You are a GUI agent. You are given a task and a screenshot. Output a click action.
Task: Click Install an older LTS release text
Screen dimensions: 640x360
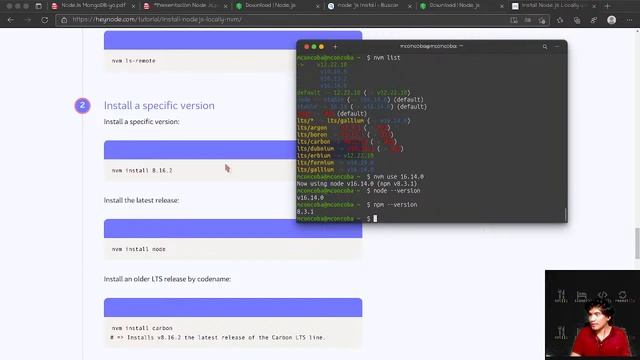point(167,279)
